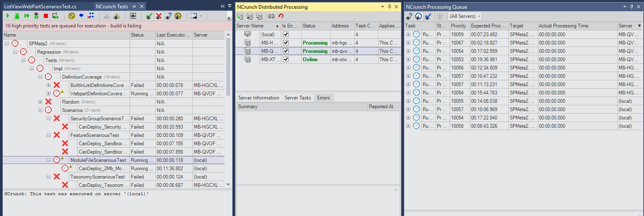Sort by the Last Execution column header
The image size is (644, 216).
174,35
